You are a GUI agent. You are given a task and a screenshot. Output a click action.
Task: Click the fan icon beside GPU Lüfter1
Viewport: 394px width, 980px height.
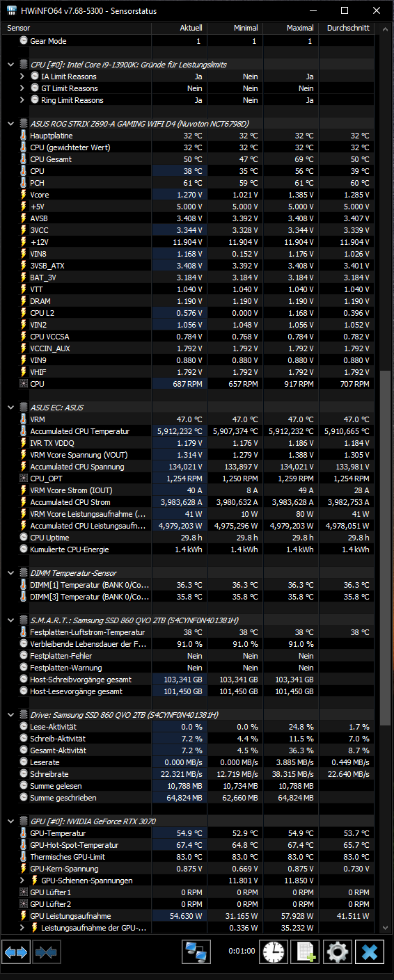(x=24, y=892)
